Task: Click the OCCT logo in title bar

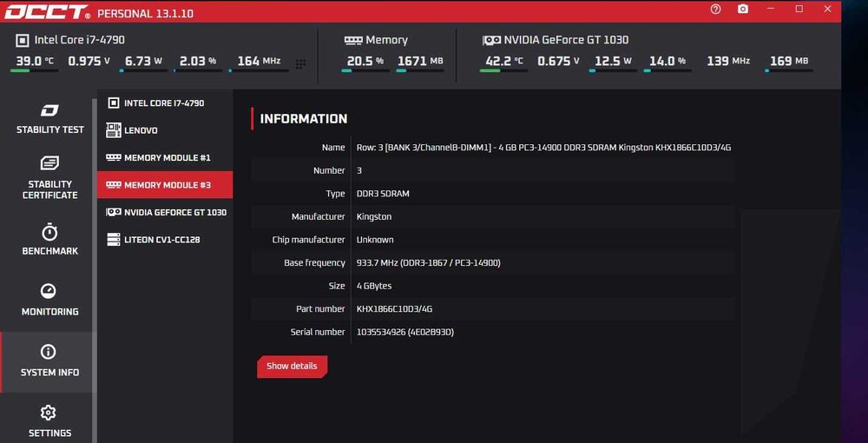Action: (x=48, y=12)
